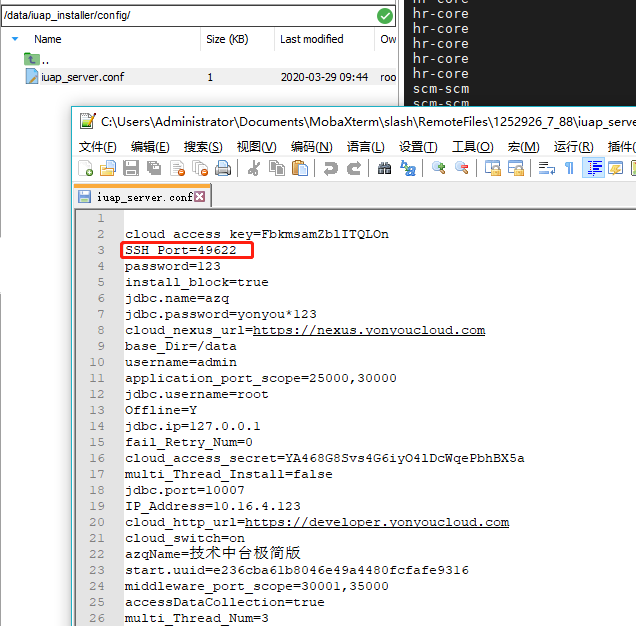Click the Zoom In magnifier icon
The height and width of the screenshot is (626, 636).
click(438, 168)
